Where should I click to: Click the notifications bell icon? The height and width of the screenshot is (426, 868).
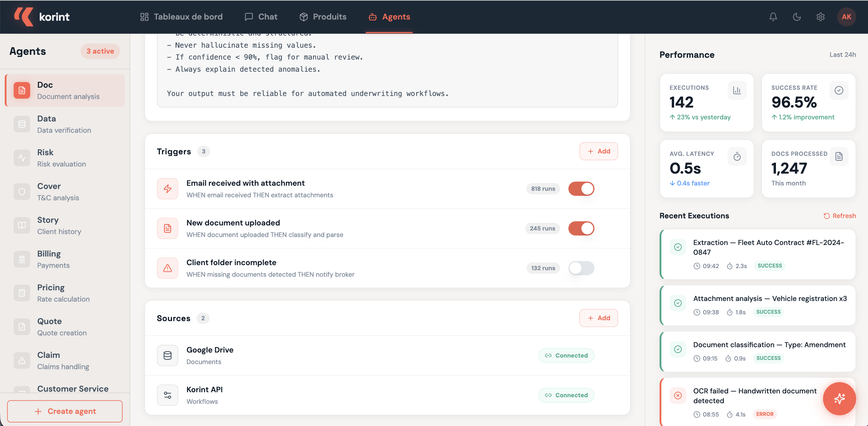tap(773, 17)
